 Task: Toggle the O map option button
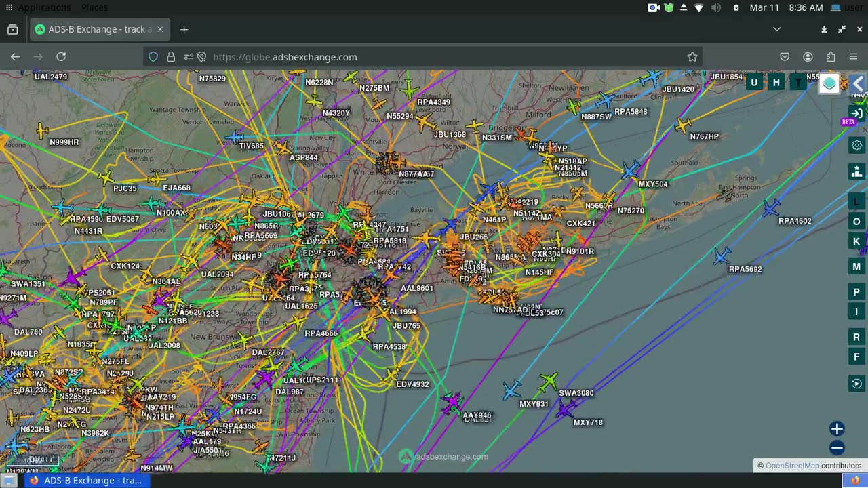point(856,222)
